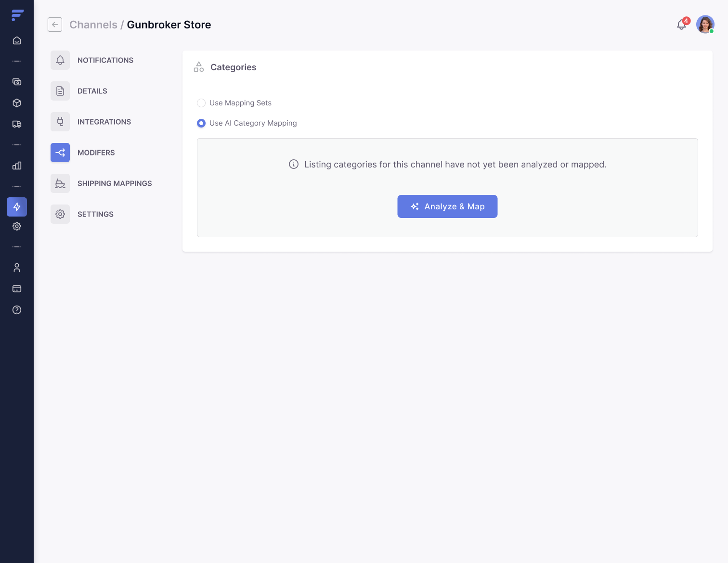Screen dimensions: 728x563
Task: Click the Notifications bell tile icon
Action: pyautogui.click(x=60, y=60)
